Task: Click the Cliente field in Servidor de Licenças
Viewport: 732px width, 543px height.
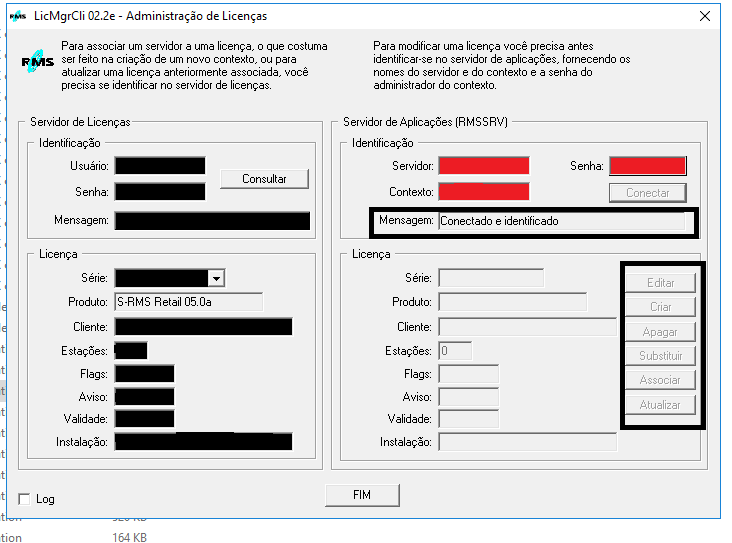Action: [x=204, y=327]
